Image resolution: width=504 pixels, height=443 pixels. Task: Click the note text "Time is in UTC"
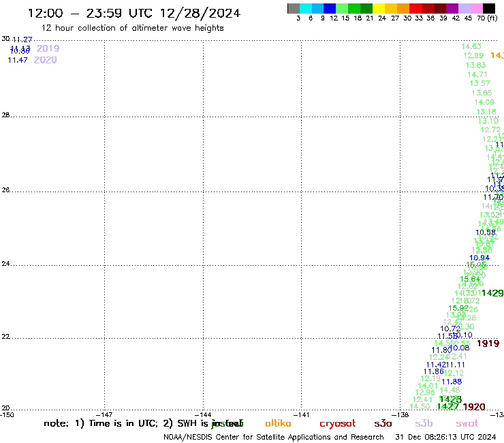pos(123,423)
